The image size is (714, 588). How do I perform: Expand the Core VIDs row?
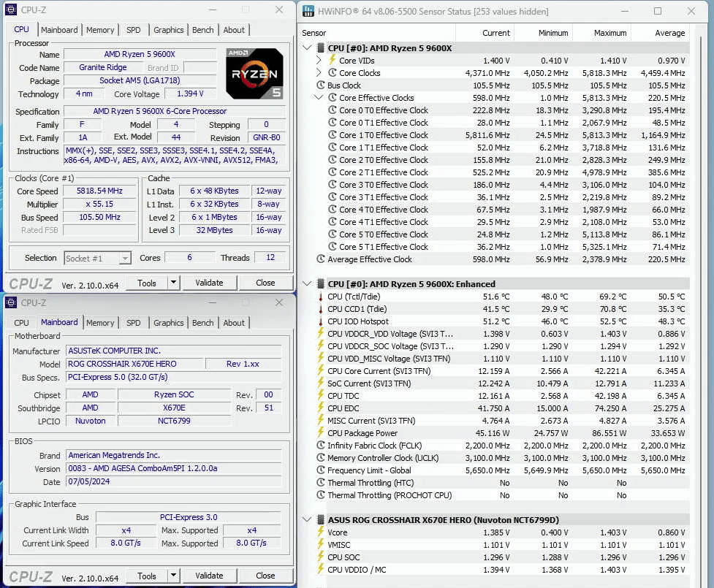319,60
